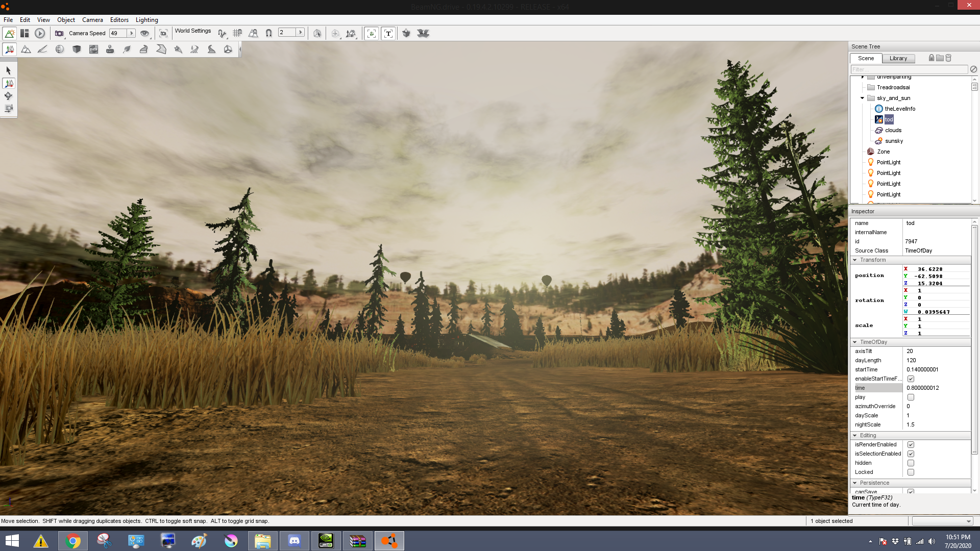Click the play game button in toolbar

(40, 34)
